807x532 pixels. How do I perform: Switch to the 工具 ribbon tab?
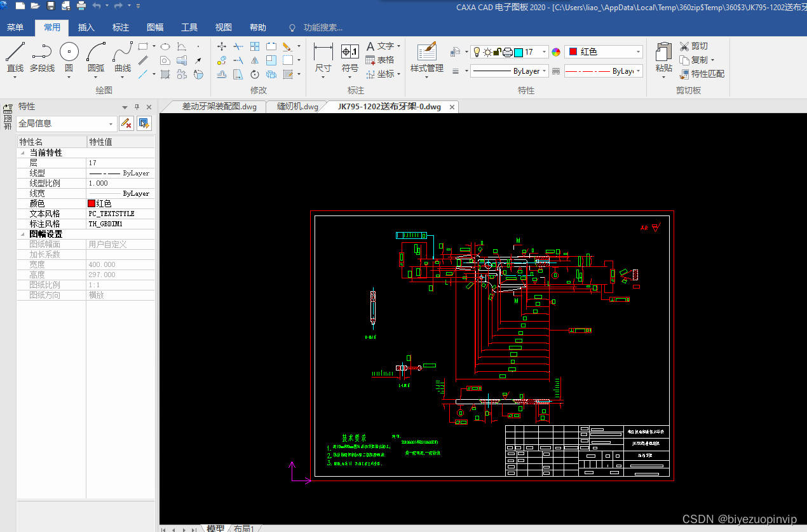pyautogui.click(x=189, y=27)
